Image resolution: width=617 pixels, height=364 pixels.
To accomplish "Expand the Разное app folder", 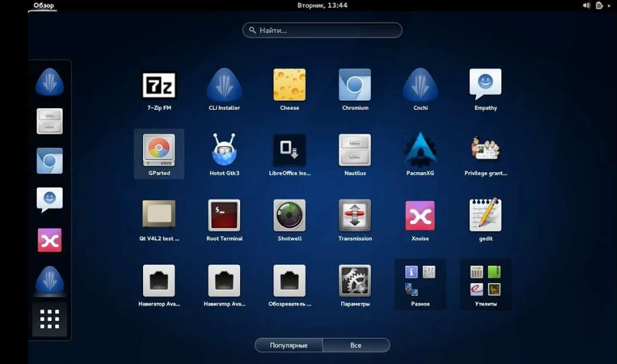I will point(420,284).
